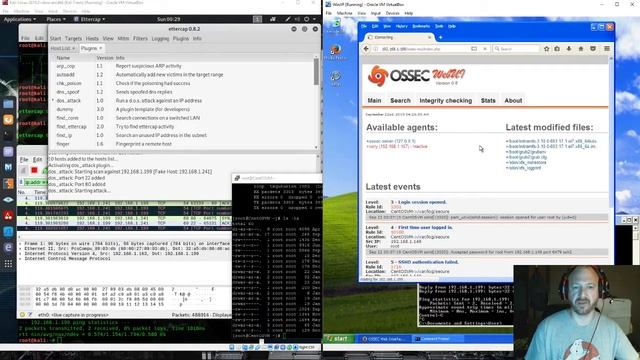Open Wireshark File menu

click(x=24, y=159)
